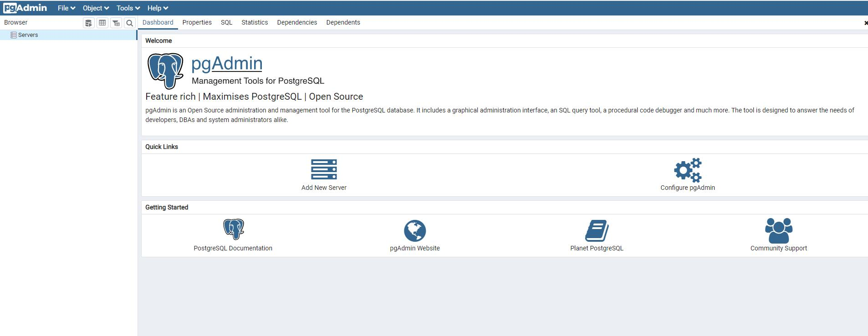Screen dimensions: 868x336
Task: Click the pgAdmin Website link text
Action: [415, 248]
